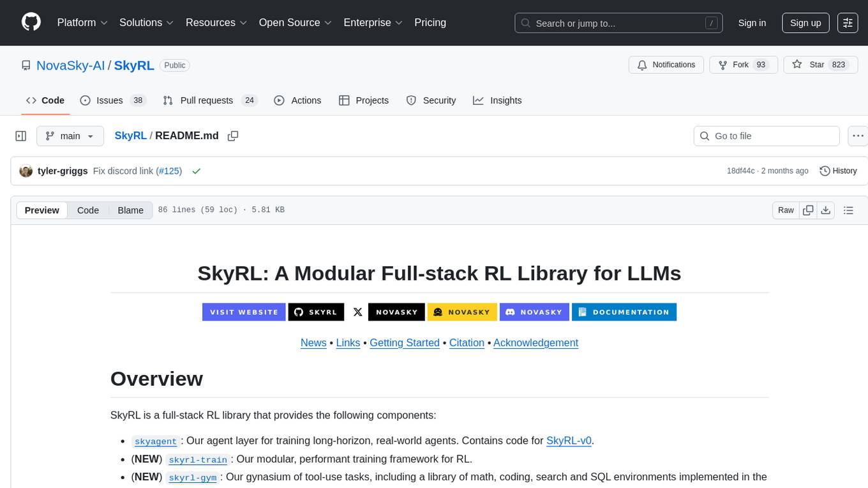
Task: Open the appearance settings icon in header
Action: click(848, 23)
